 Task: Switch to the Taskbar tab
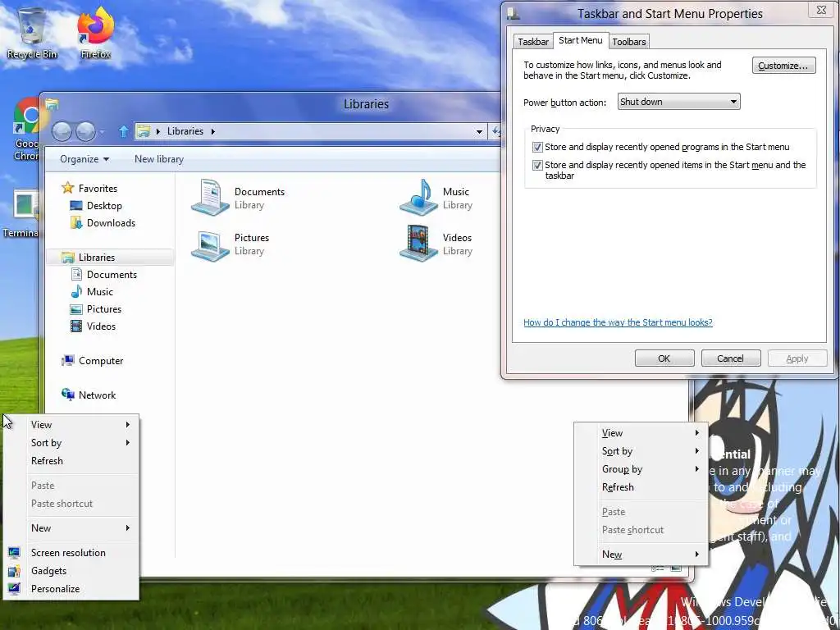(533, 42)
